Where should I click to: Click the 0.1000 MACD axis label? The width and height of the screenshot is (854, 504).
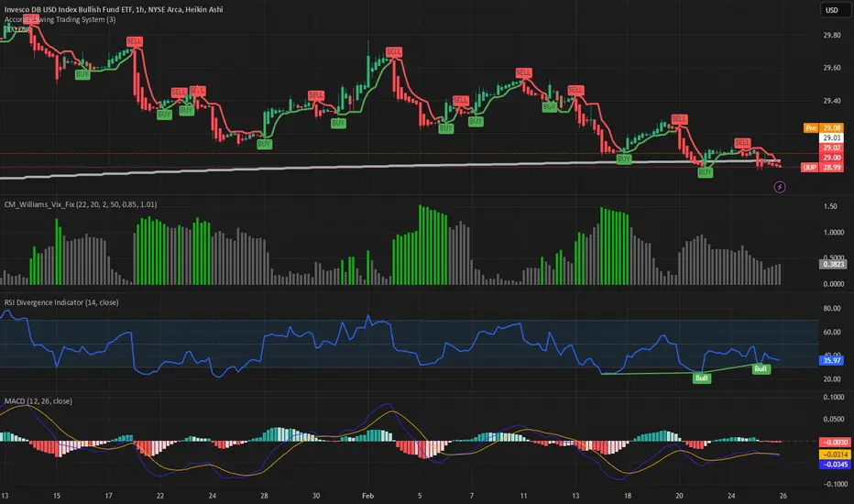[833, 397]
